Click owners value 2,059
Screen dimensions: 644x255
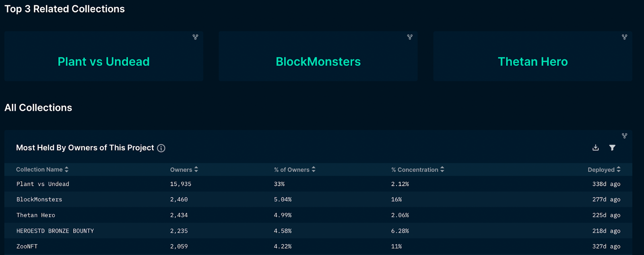(179, 246)
